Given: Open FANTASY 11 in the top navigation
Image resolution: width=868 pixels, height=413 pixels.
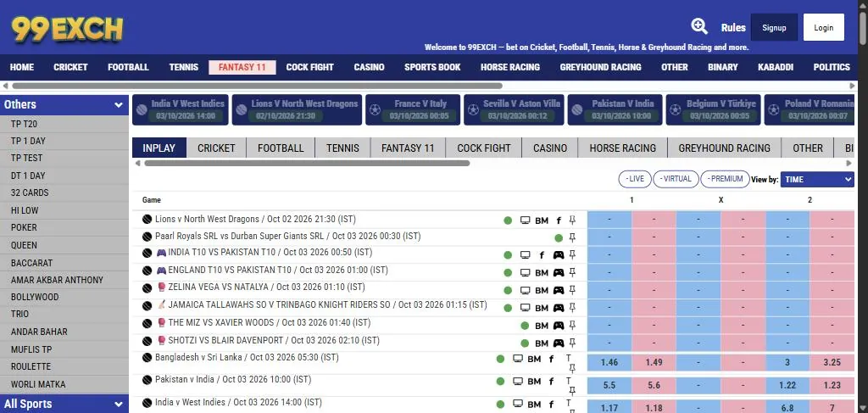Looking at the screenshot, I should click(242, 67).
